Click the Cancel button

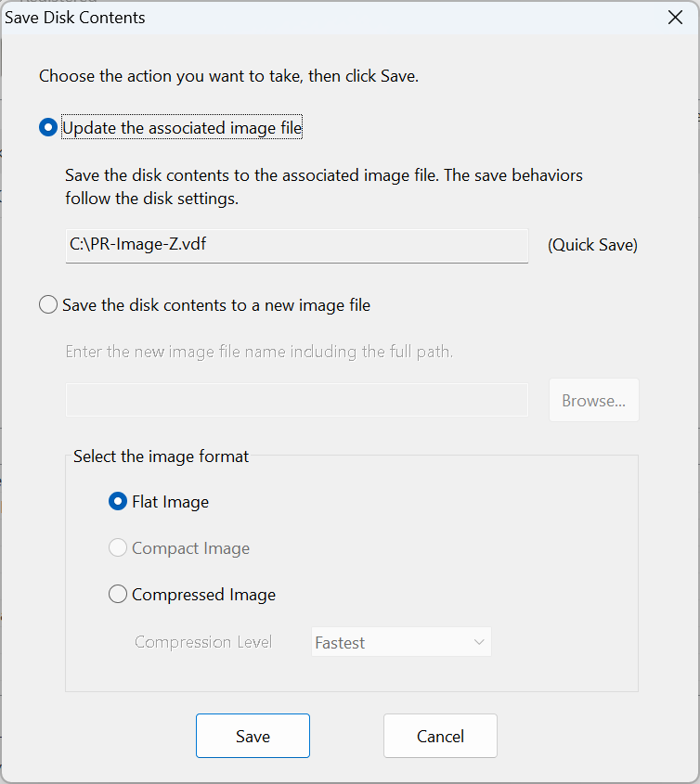440,736
